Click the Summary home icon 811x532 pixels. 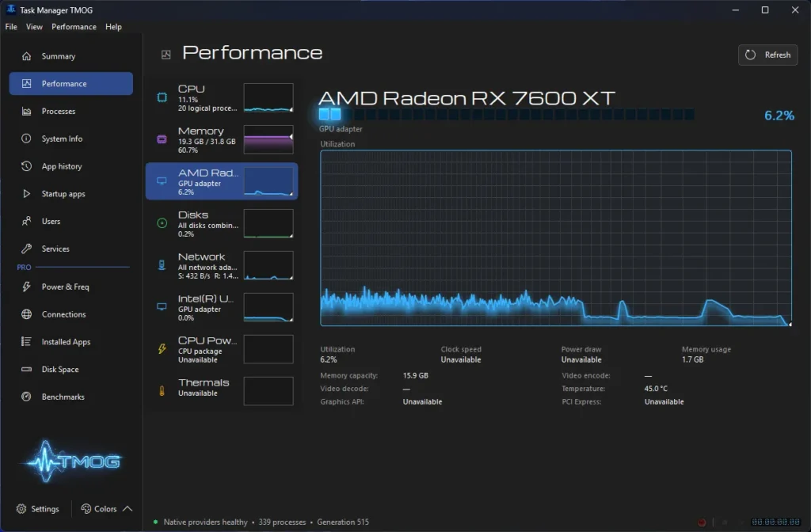(26, 56)
